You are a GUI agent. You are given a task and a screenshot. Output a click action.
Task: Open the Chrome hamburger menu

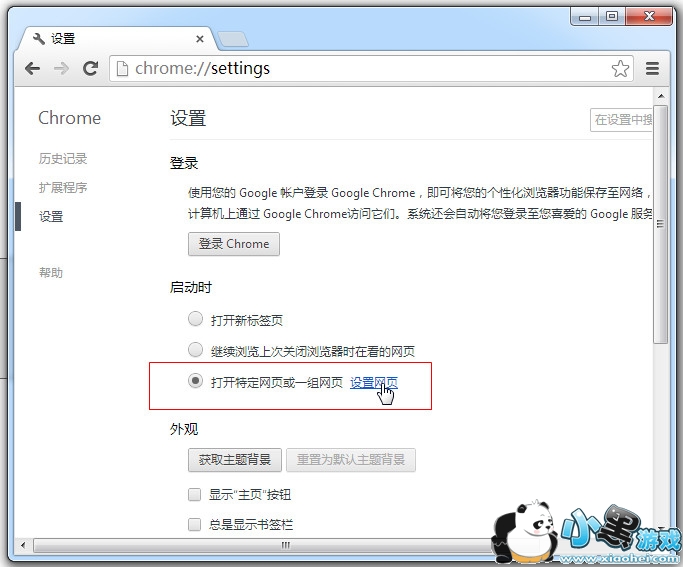pos(652,68)
